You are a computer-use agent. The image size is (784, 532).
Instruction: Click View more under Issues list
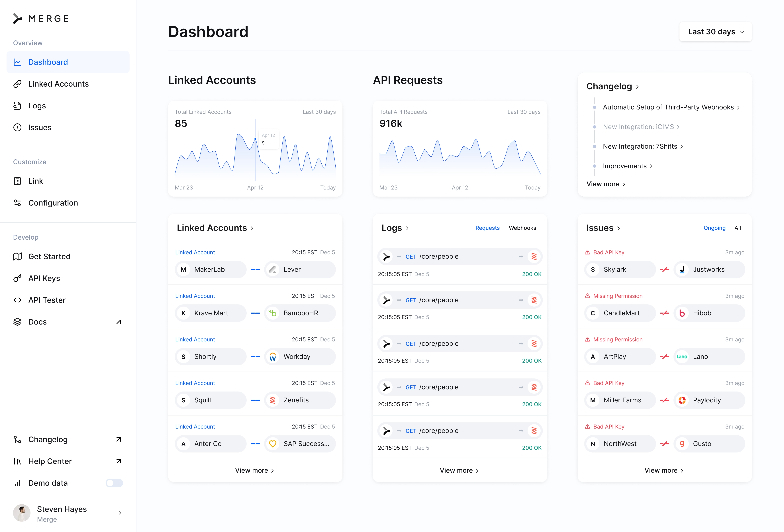(x=664, y=471)
